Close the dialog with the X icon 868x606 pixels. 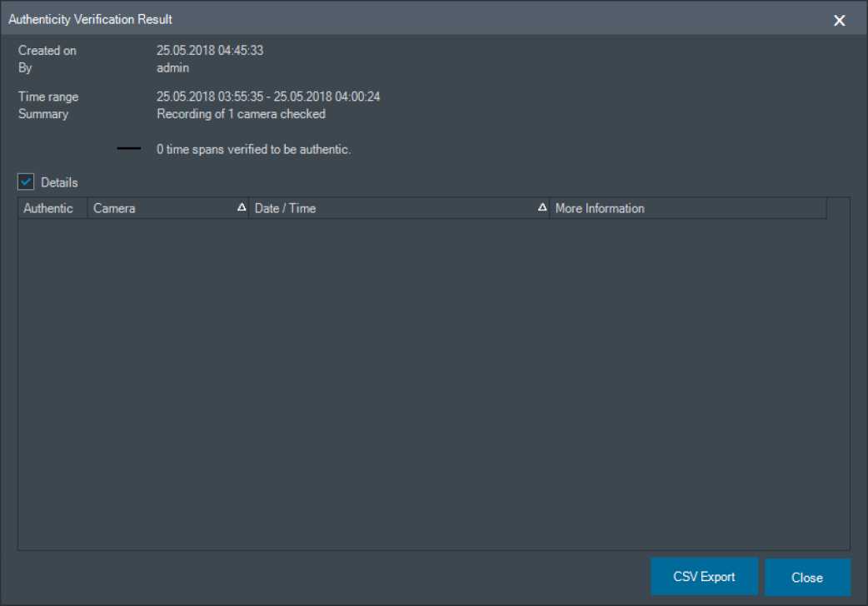click(839, 20)
